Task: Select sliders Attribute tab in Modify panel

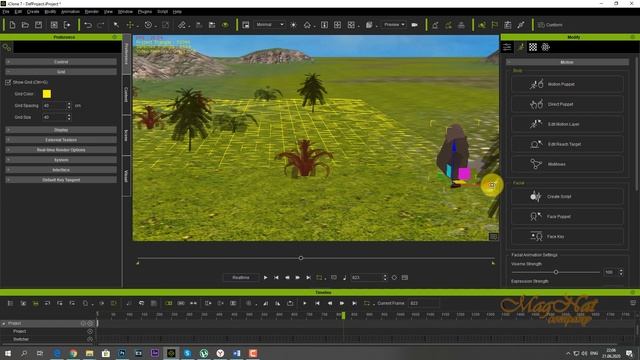Action: (507, 47)
